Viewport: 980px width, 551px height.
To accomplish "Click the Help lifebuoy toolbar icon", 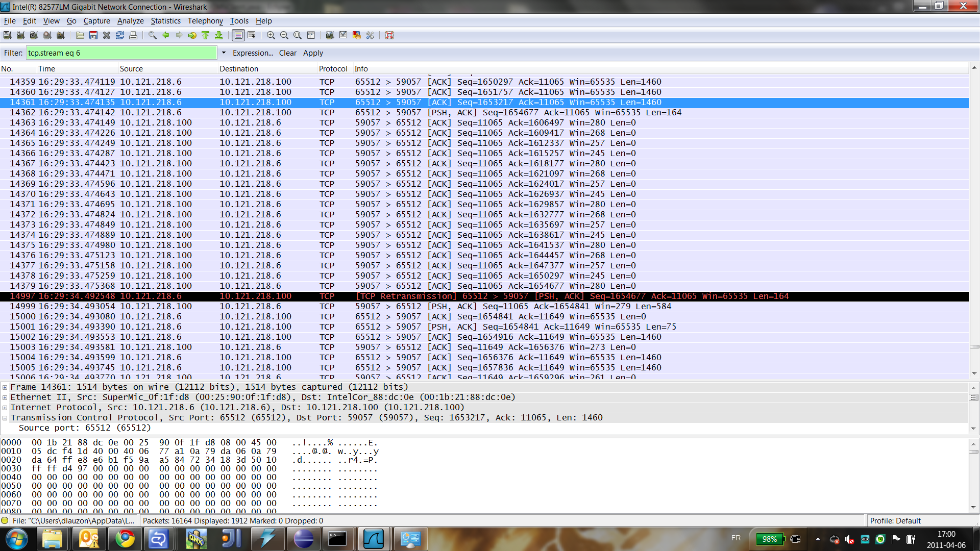I will click(389, 35).
